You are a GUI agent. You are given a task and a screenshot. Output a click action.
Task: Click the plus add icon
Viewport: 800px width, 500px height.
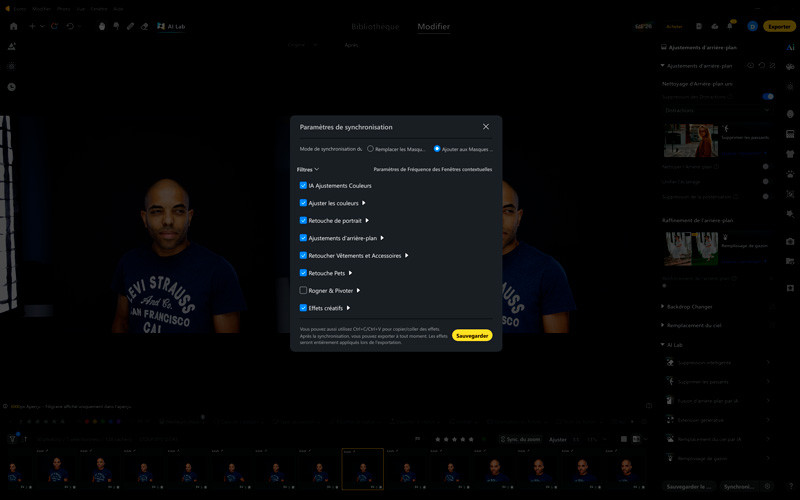(x=32, y=26)
